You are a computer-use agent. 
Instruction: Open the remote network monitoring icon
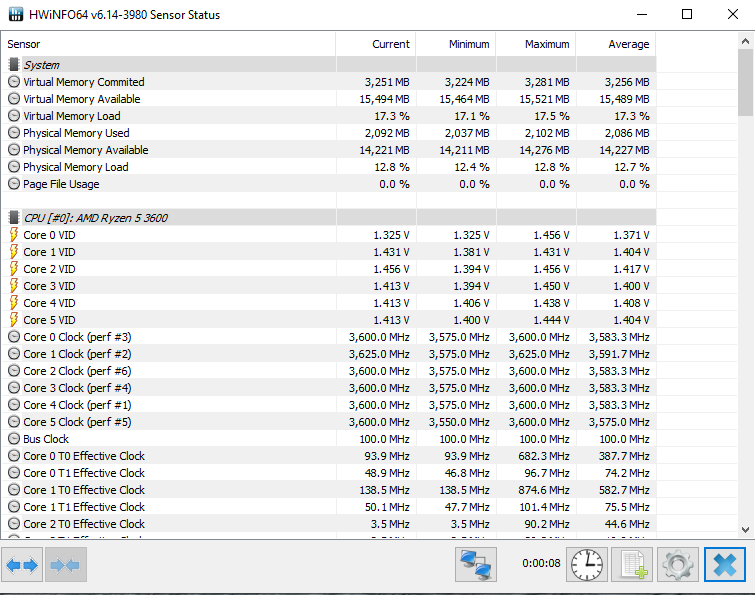coord(476,565)
